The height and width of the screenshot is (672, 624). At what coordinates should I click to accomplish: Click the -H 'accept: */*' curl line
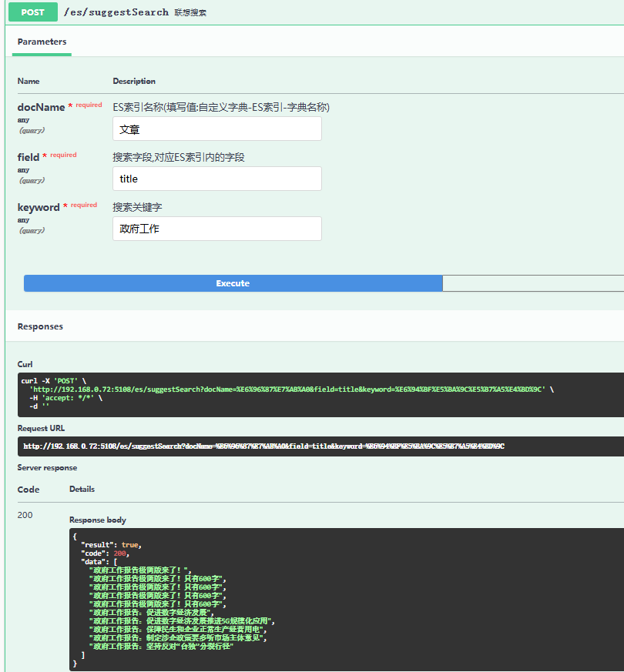click(x=66, y=398)
